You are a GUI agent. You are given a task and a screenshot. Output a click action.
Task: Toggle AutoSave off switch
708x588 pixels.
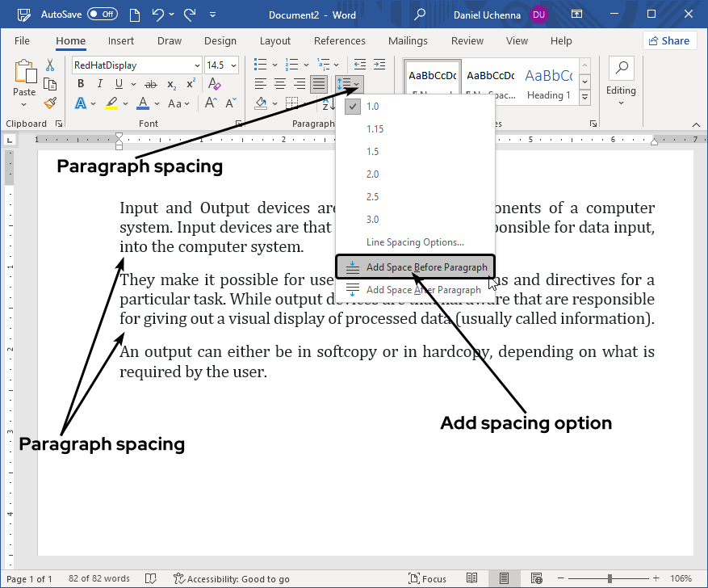[x=103, y=14]
